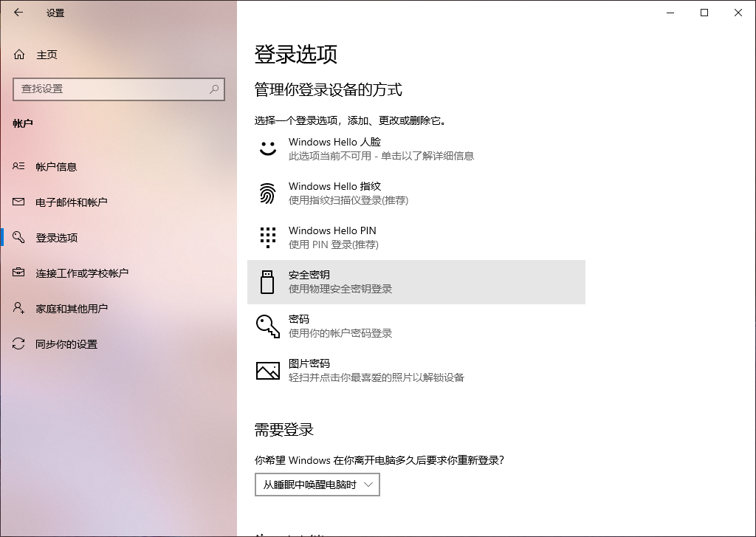This screenshot has height=537, width=756.
Task: Click 使用 PIN 登录(推荐) text
Action: pos(334,244)
